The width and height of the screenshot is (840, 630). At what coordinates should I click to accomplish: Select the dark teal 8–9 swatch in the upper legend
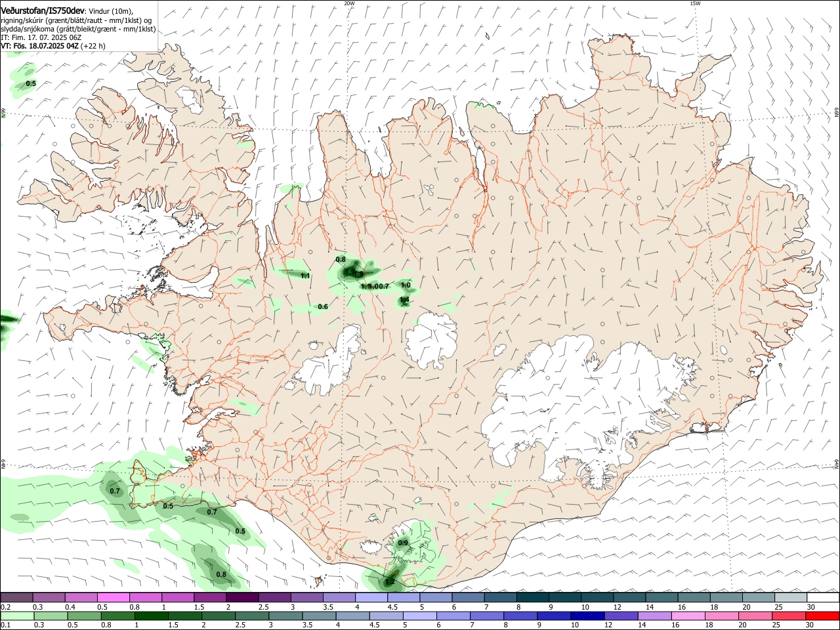tap(533, 597)
